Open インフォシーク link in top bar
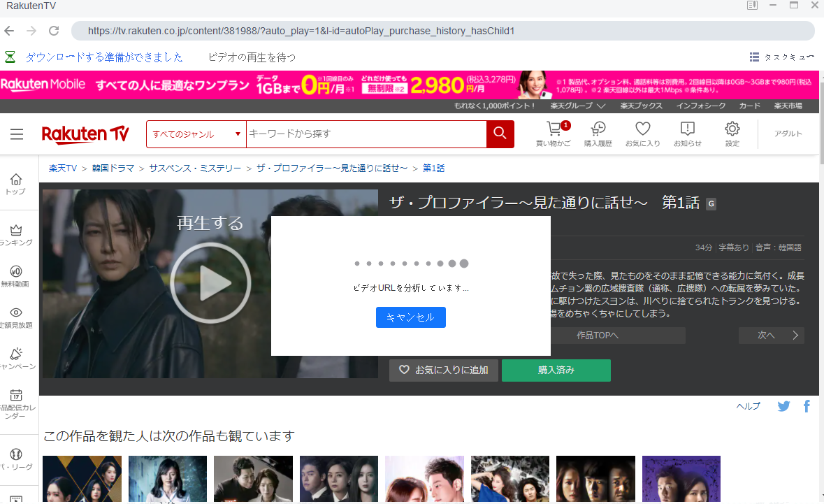824x504 pixels. (701, 106)
